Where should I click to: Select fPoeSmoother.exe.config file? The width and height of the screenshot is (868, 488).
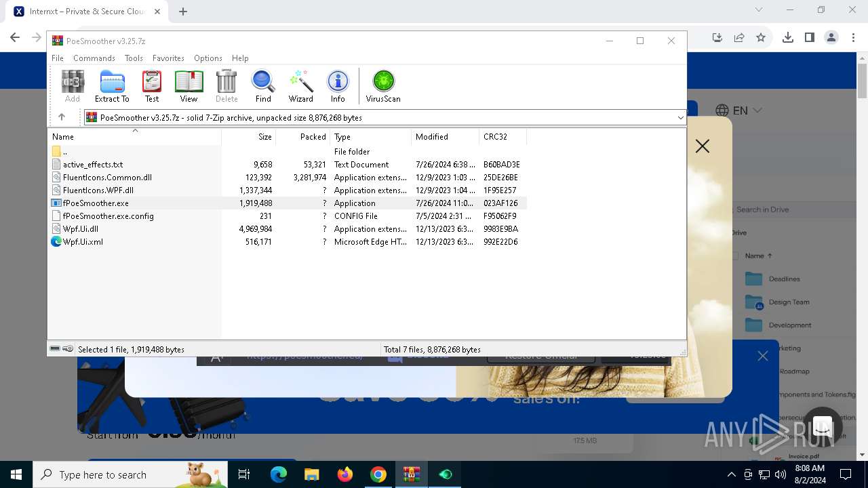(288, 216)
